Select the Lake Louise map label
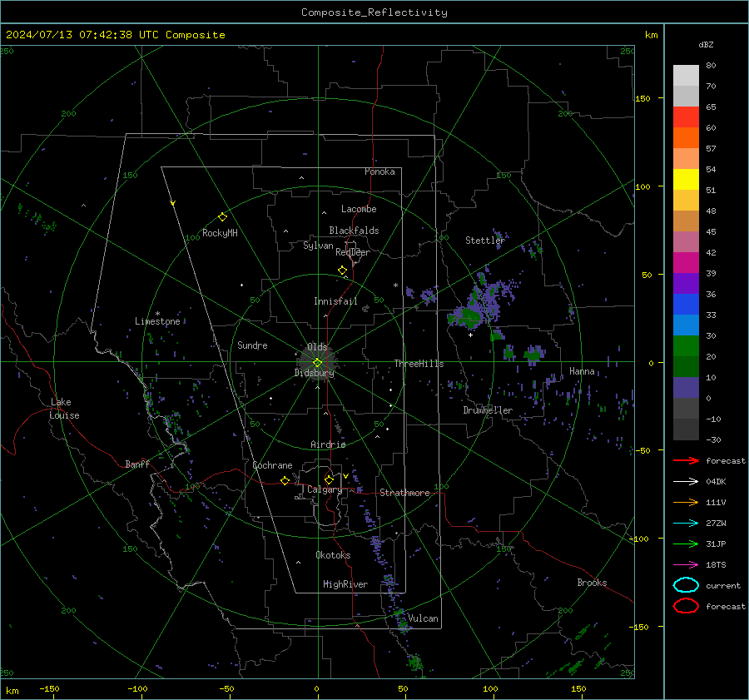The image size is (749, 700). [x=64, y=409]
